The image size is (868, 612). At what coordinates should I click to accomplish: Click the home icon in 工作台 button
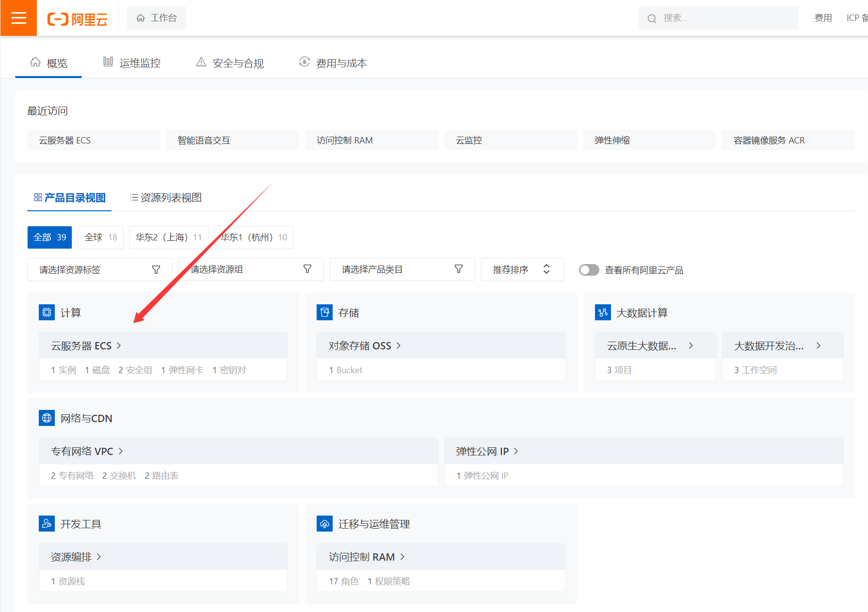141,18
